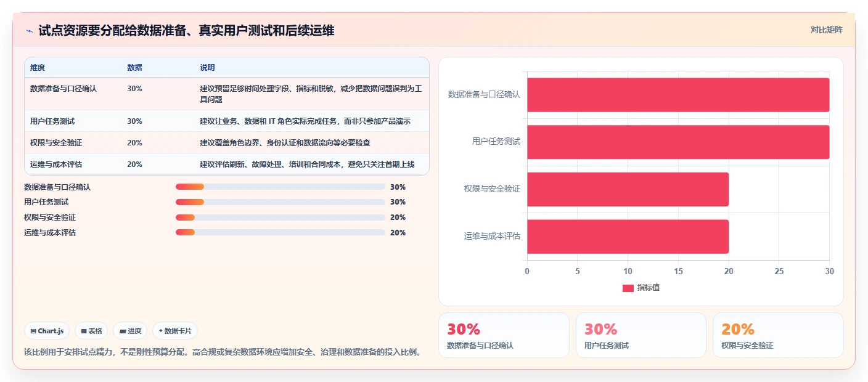Click the chart y-axis label 运维与成本评估
The image size is (868, 382).
[x=493, y=237]
